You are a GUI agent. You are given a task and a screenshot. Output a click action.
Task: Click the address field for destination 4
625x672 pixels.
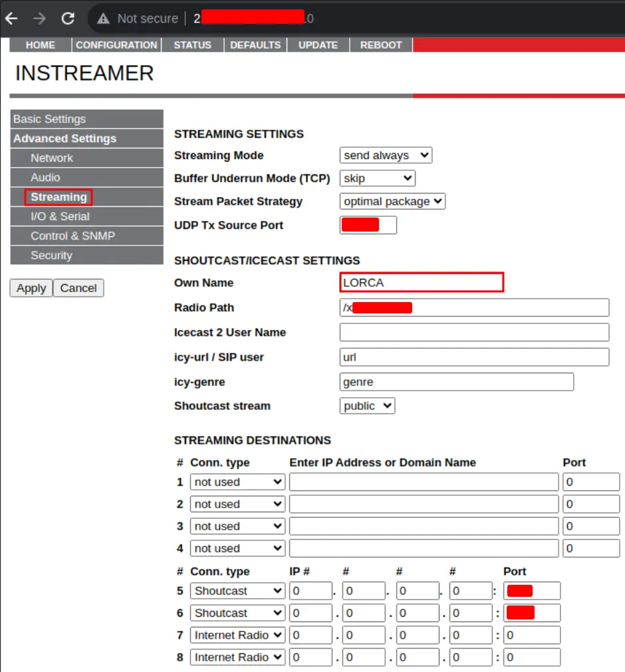coord(424,548)
